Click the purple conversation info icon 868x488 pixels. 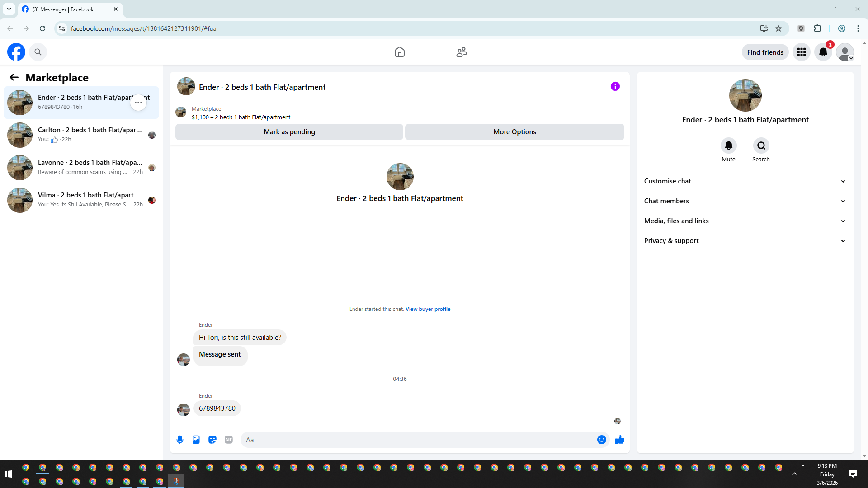tap(615, 86)
